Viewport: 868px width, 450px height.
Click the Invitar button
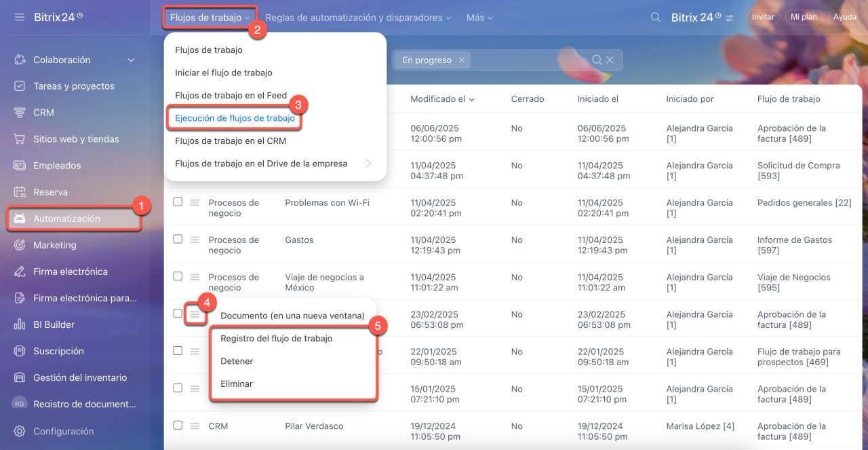[x=763, y=18]
